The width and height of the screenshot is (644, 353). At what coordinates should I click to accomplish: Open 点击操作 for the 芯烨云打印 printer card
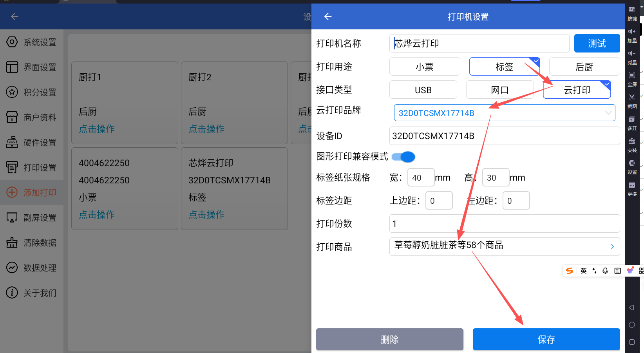click(x=206, y=215)
